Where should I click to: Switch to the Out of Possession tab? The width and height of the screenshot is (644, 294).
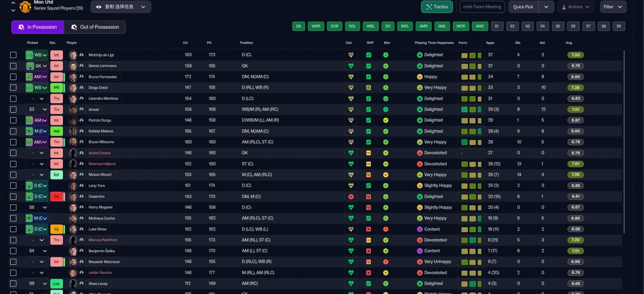tap(95, 27)
